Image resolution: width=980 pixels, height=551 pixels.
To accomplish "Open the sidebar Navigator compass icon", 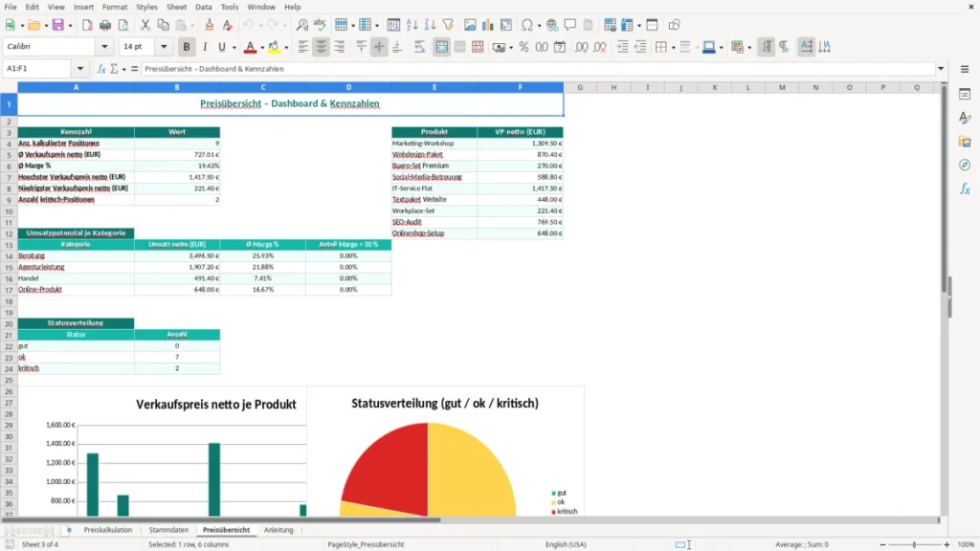I will point(965,165).
